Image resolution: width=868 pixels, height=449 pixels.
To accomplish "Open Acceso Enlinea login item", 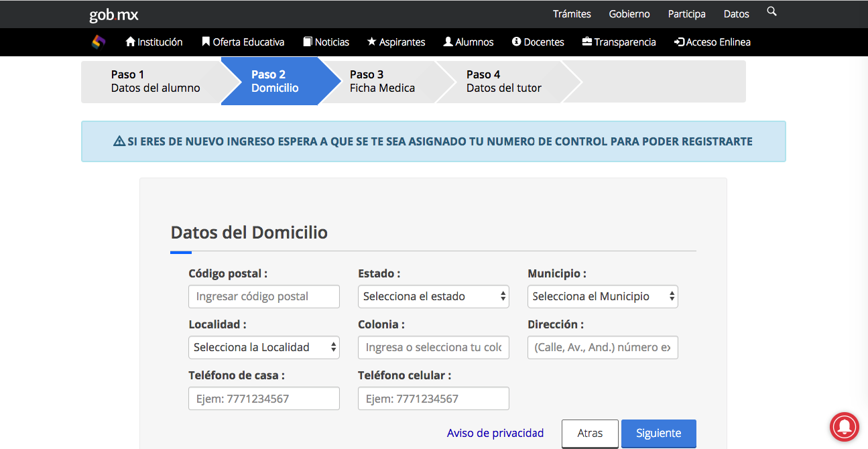I will (x=712, y=42).
